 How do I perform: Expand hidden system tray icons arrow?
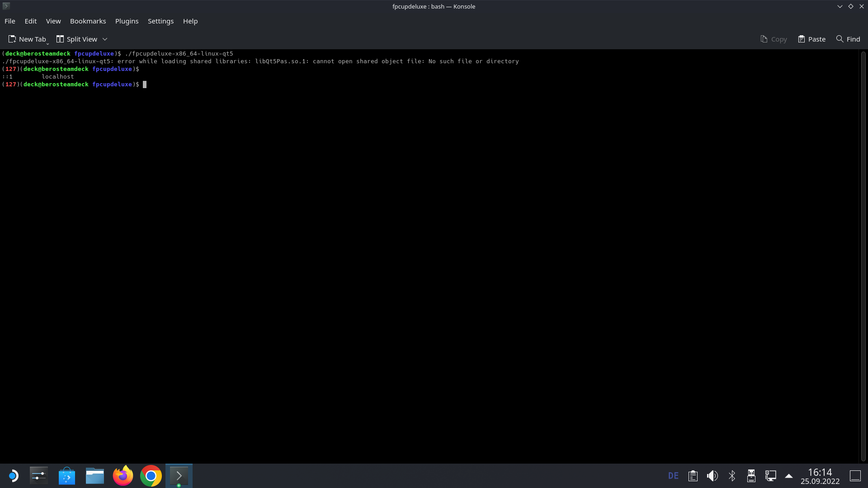tap(789, 476)
